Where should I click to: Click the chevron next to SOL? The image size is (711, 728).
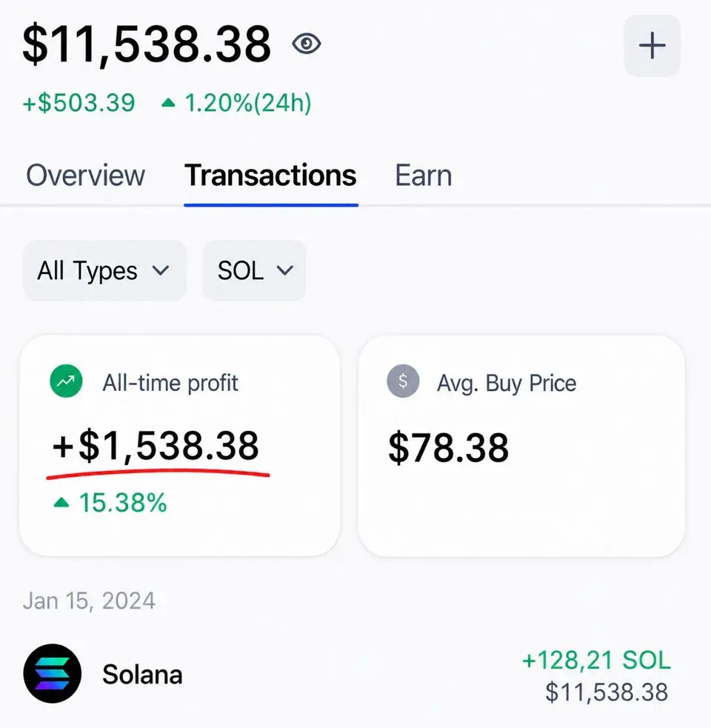[284, 270]
